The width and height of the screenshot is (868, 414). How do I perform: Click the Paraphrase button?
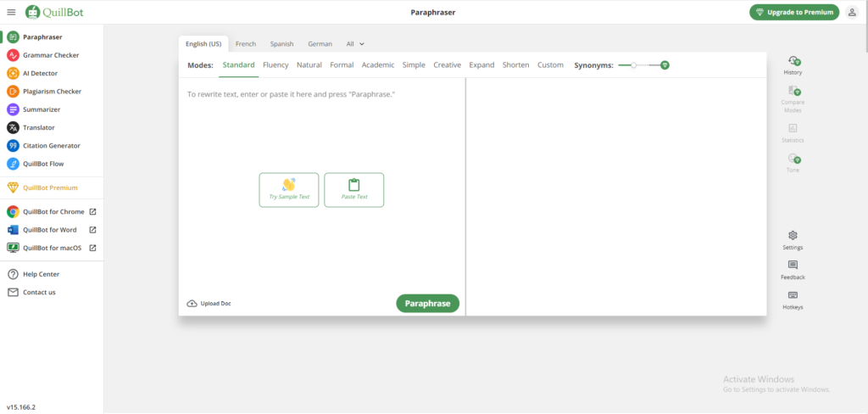(x=428, y=303)
